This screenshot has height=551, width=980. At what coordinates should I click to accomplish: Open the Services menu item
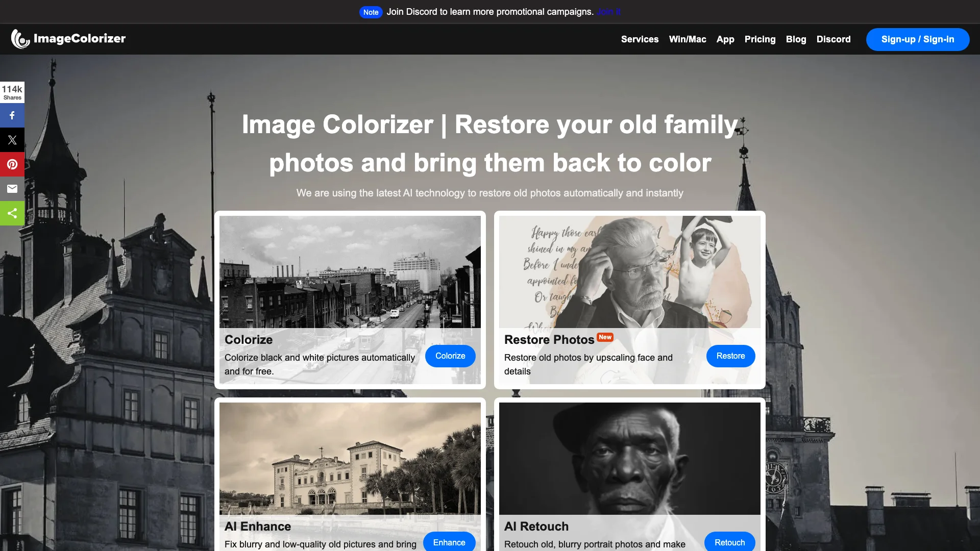click(640, 39)
